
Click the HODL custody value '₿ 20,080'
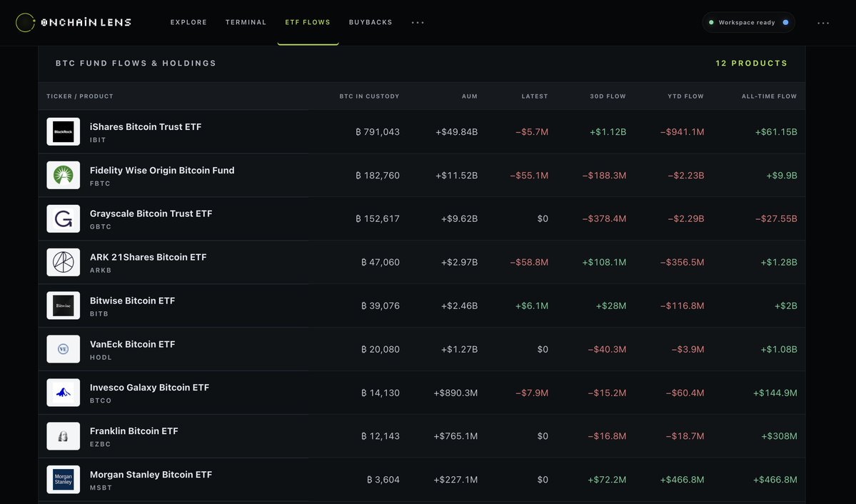coord(381,349)
